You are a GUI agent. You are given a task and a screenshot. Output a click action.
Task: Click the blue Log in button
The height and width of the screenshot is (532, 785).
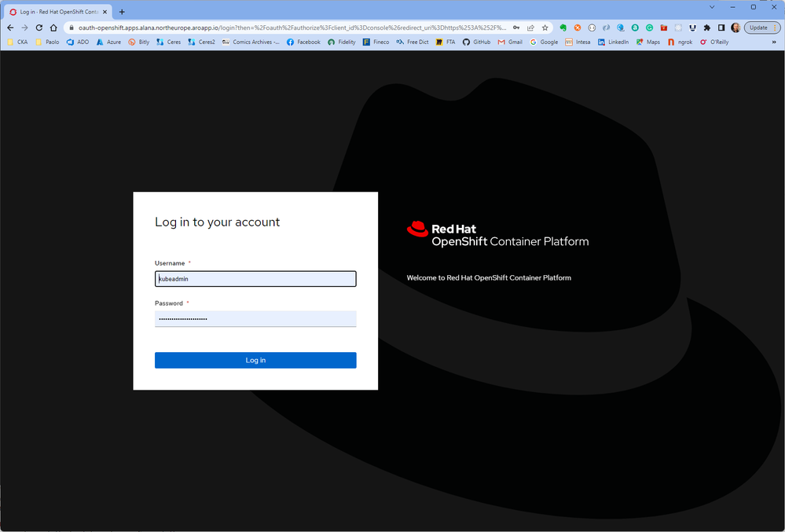point(255,361)
